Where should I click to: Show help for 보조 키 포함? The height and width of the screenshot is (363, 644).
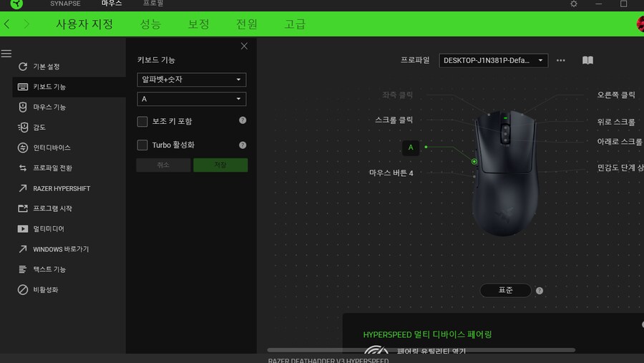pos(243,120)
